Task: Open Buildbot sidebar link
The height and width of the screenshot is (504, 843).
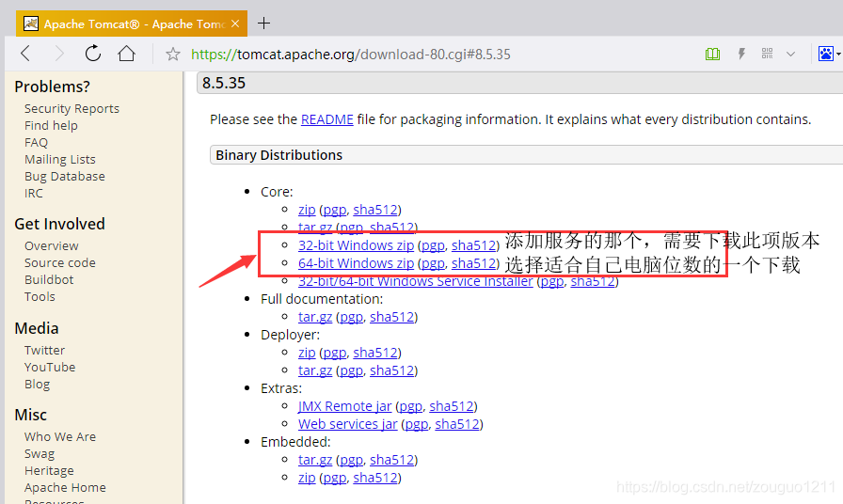Action: click(x=49, y=279)
